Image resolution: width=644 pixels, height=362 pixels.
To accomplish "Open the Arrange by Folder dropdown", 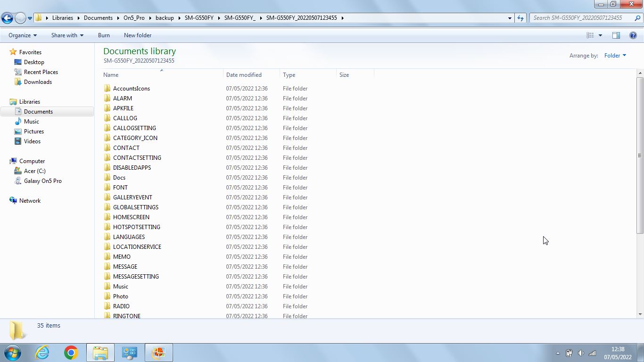I will tap(615, 56).
